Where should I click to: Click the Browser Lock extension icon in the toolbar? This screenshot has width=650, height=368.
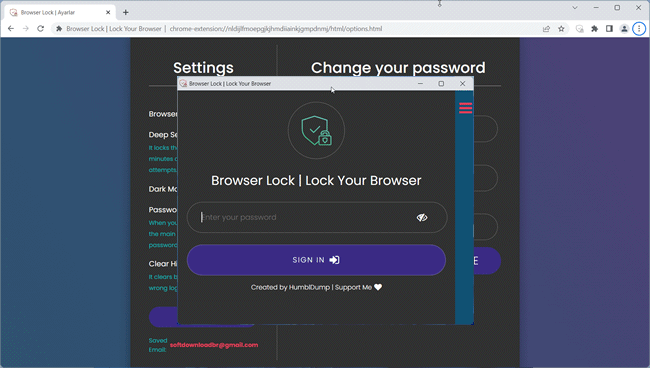[580, 29]
